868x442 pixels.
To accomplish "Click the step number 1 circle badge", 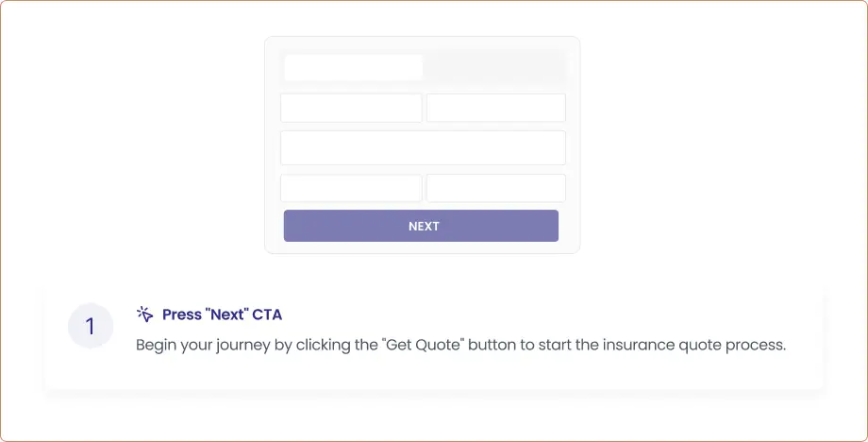I will (x=91, y=327).
